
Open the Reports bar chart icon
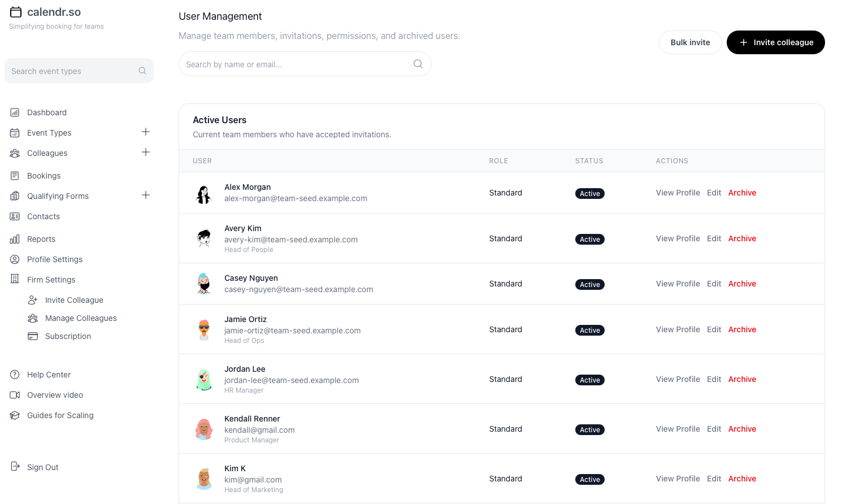pos(15,239)
